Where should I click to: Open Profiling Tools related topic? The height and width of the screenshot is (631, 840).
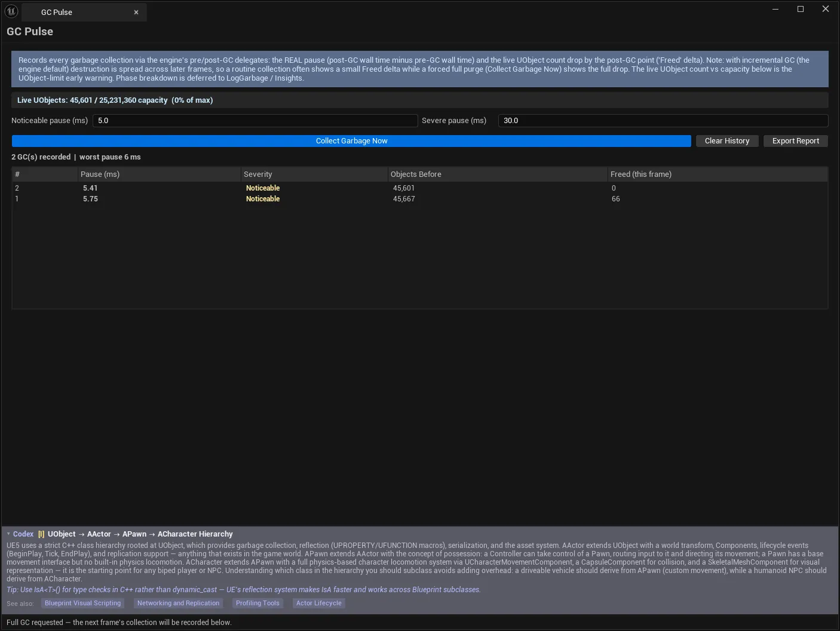257,604
